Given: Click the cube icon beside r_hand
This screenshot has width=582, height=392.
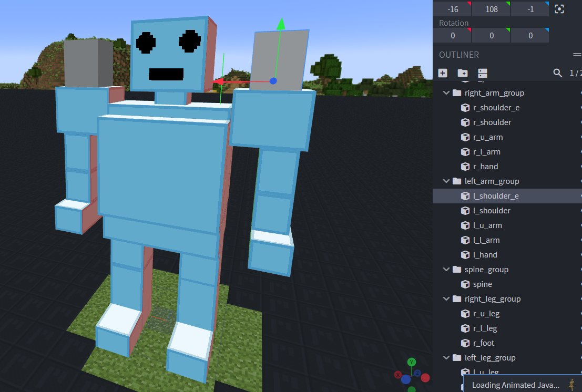Looking at the screenshot, I should 465,166.
